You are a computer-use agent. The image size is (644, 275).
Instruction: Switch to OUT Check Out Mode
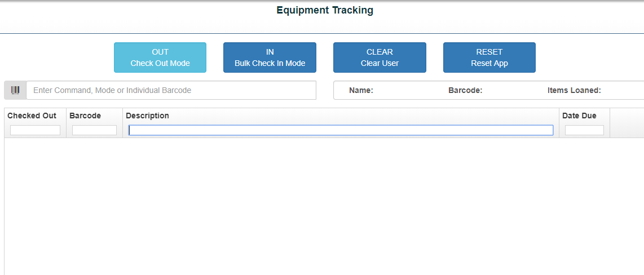[x=160, y=57]
